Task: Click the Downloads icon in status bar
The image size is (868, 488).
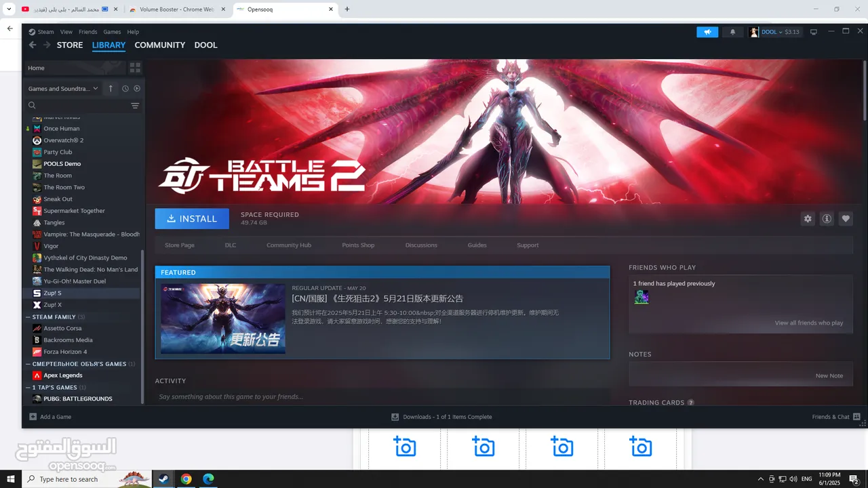Action: click(x=395, y=417)
